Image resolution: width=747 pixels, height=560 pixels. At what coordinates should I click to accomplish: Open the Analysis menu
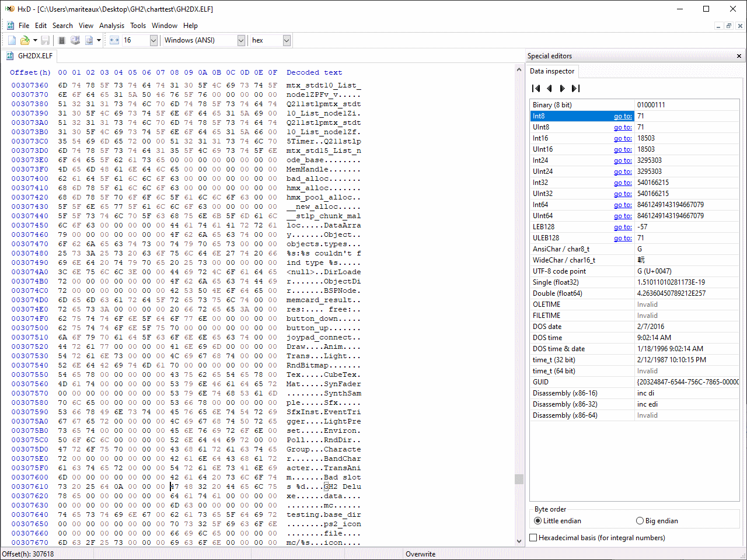(x=111, y=26)
